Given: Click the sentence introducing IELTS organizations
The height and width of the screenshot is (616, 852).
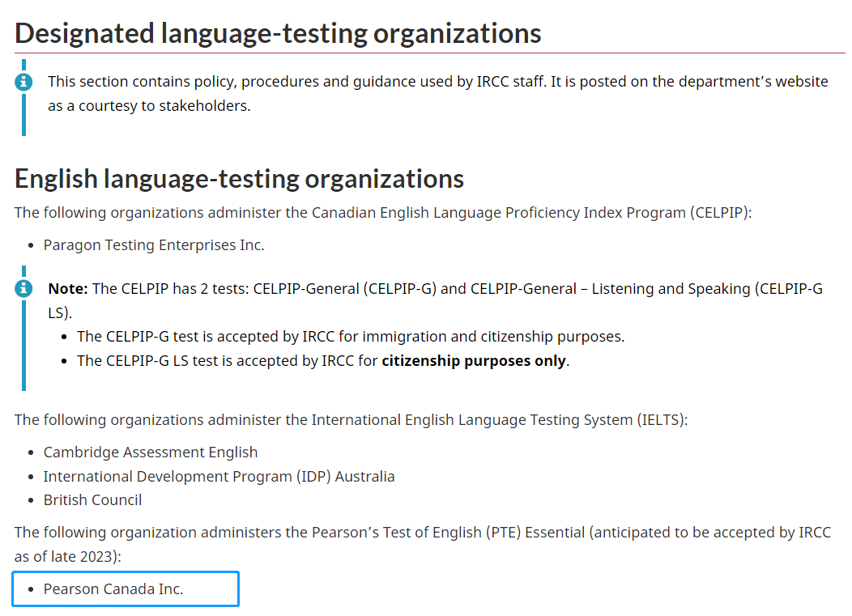Looking at the screenshot, I should [351, 419].
